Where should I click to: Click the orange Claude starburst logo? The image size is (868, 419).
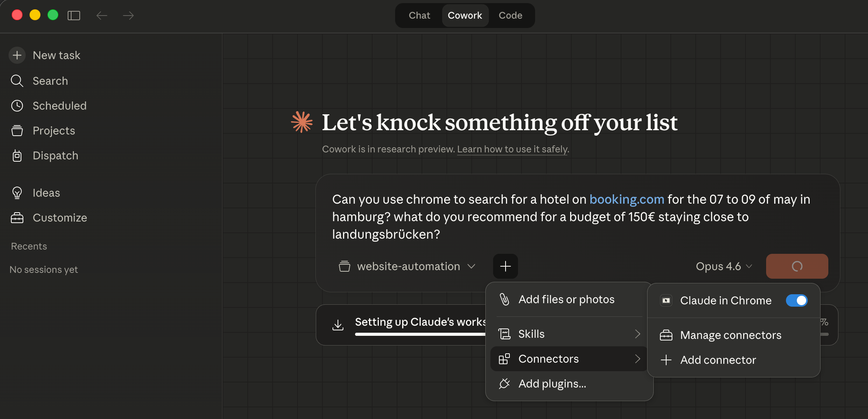[302, 122]
